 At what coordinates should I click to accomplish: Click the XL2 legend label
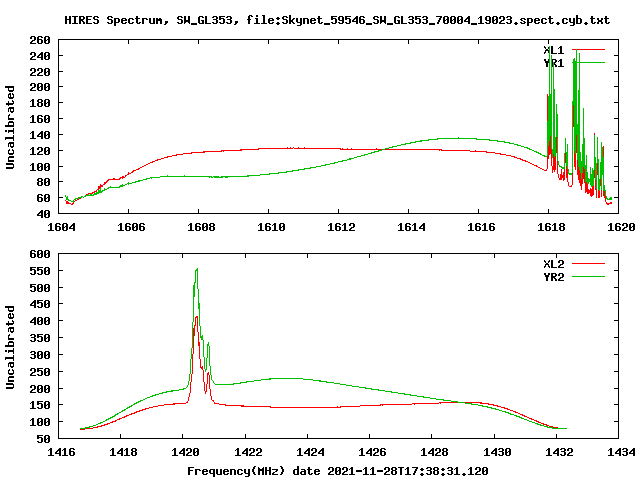click(x=553, y=264)
